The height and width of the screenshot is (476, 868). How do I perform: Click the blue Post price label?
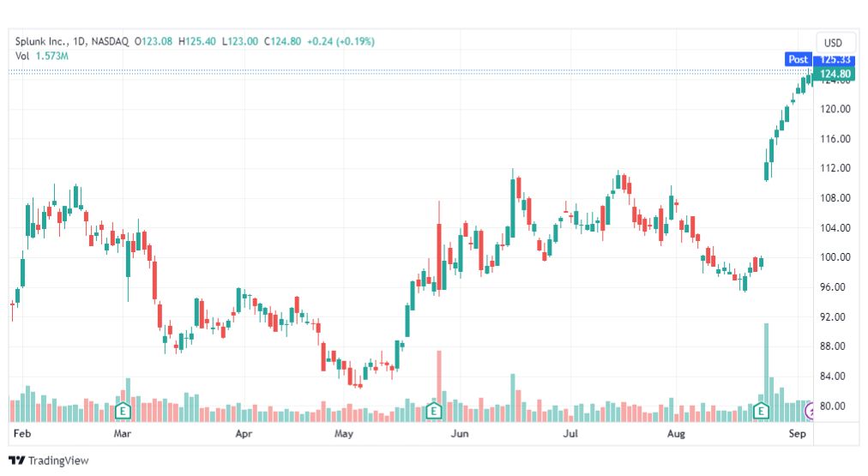[x=799, y=59]
